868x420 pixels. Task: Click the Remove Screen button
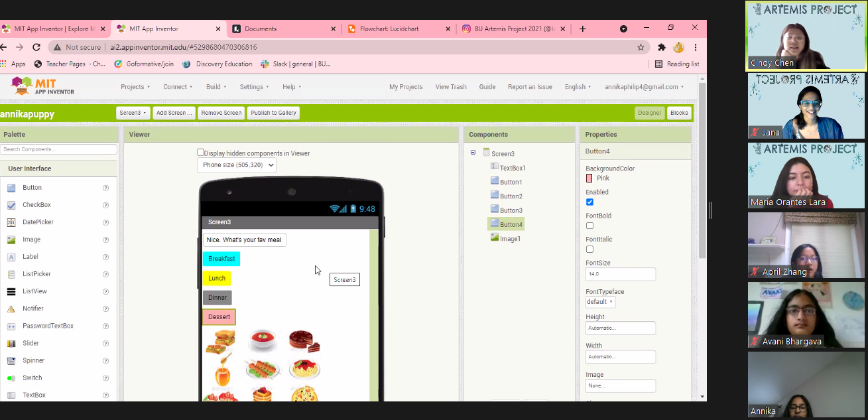coord(221,113)
